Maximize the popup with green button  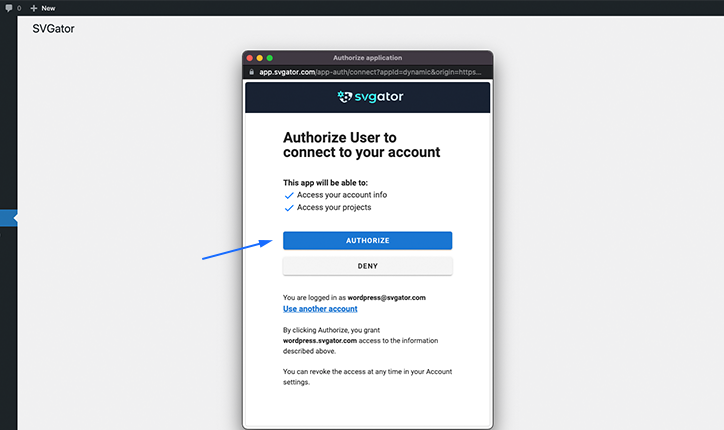pos(270,58)
